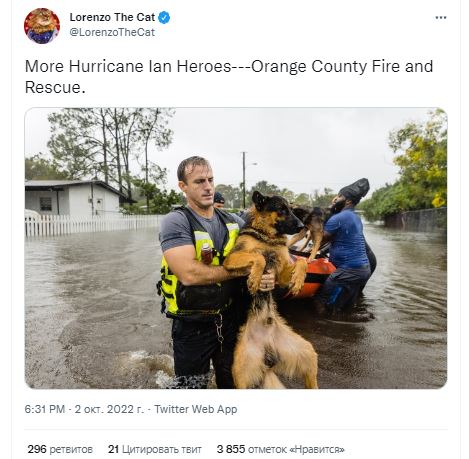Open the flood rescue photo
469x459 pixels.
236,248
